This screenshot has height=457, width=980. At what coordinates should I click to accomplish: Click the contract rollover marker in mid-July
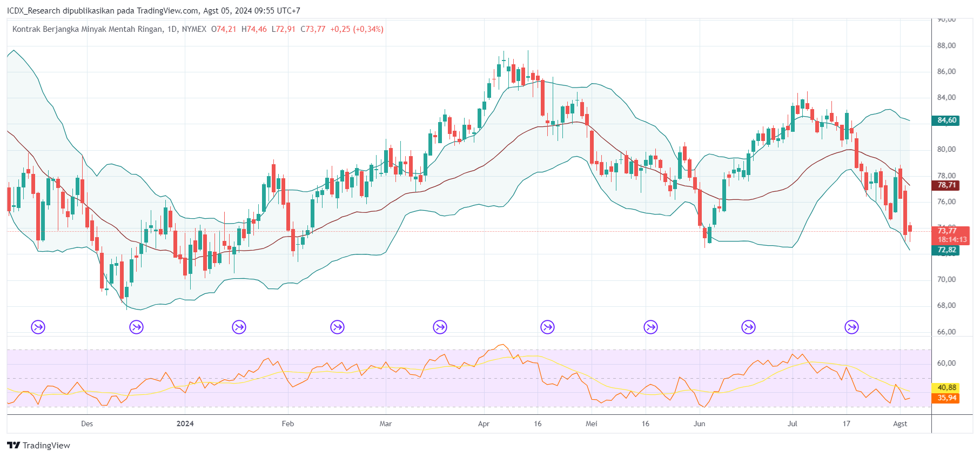pos(851,327)
